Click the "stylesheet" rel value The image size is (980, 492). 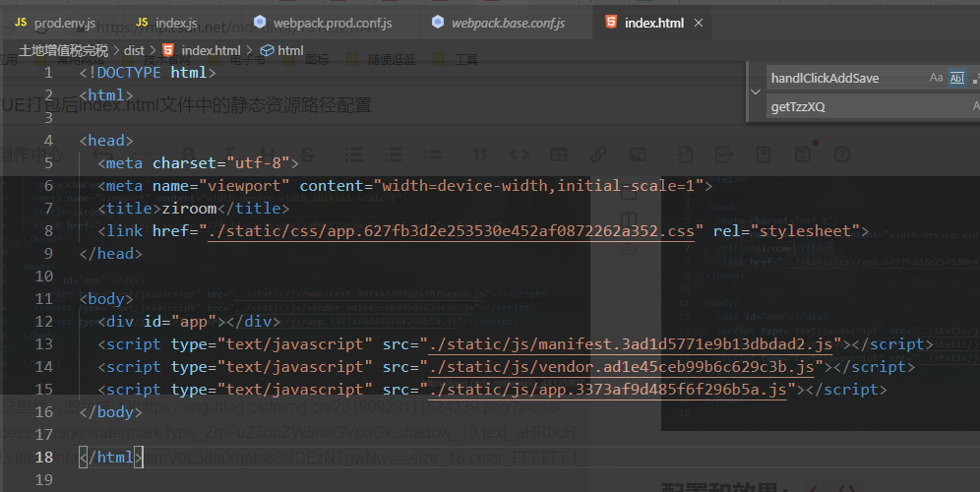coord(805,231)
